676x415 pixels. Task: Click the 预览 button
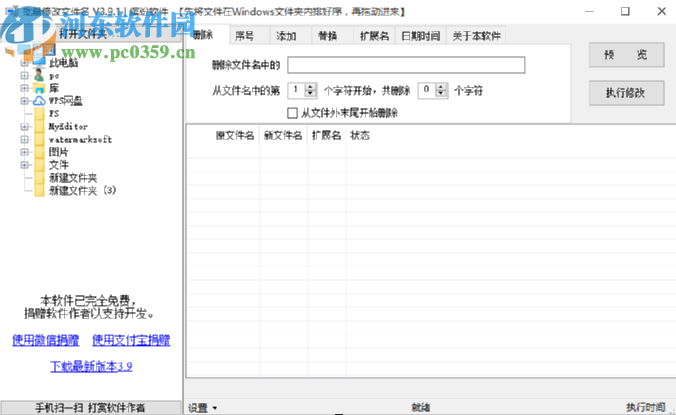coord(626,55)
